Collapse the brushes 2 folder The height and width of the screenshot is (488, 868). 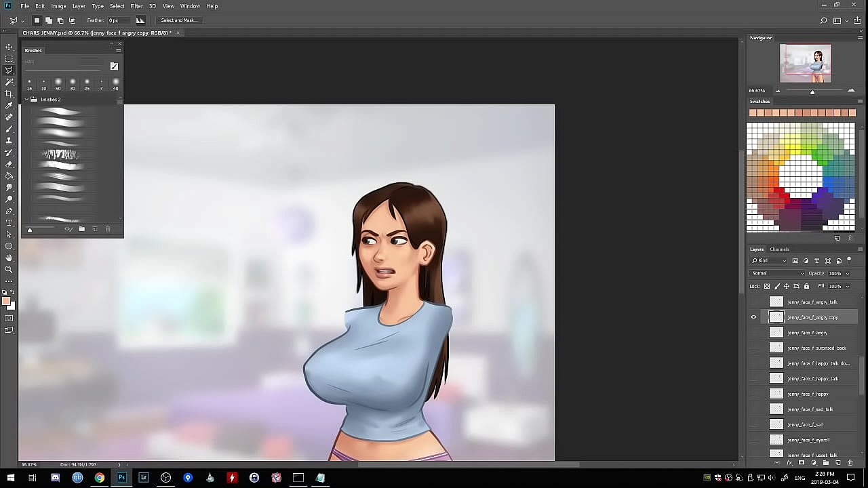(x=27, y=100)
